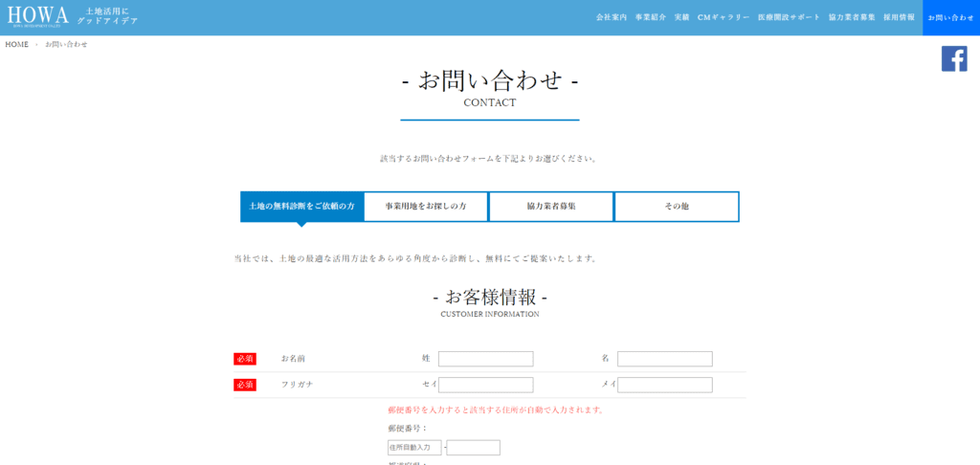Viewport: 980px width, 465px height.
Task: Navigate to 医療開設サポート
Action: point(789,17)
